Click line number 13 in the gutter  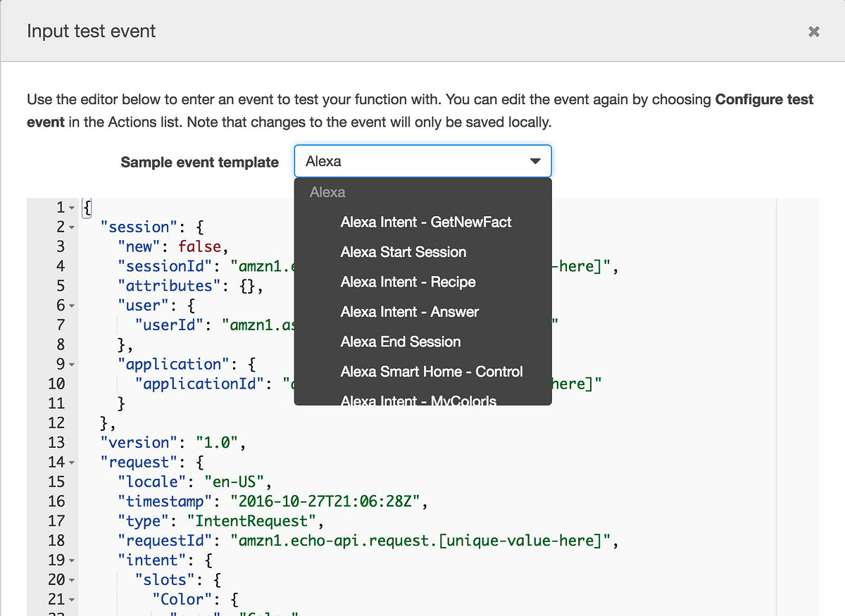(x=60, y=442)
